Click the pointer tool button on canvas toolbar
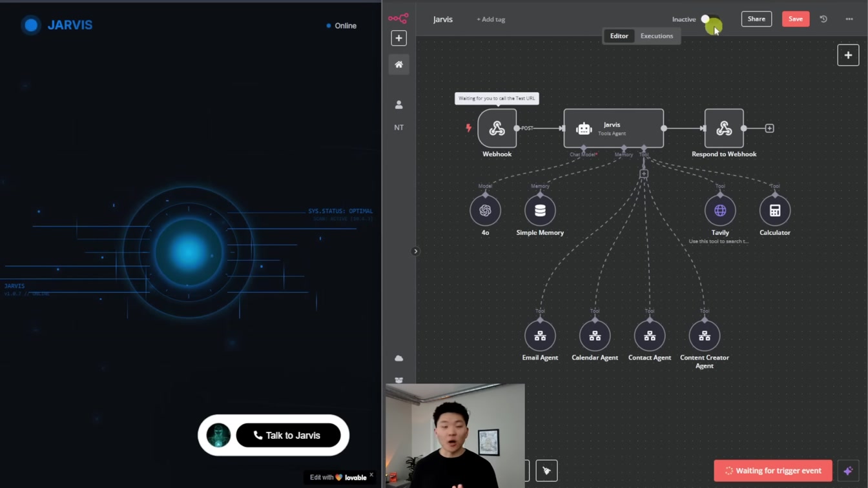The height and width of the screenshot is (488, 868). [x=546, y=471]
